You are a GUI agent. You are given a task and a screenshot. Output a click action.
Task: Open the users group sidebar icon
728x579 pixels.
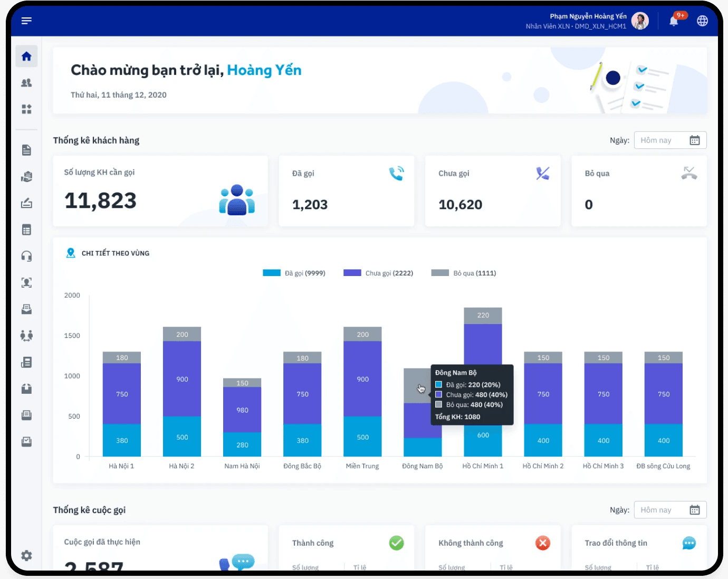tap(26, 83)
